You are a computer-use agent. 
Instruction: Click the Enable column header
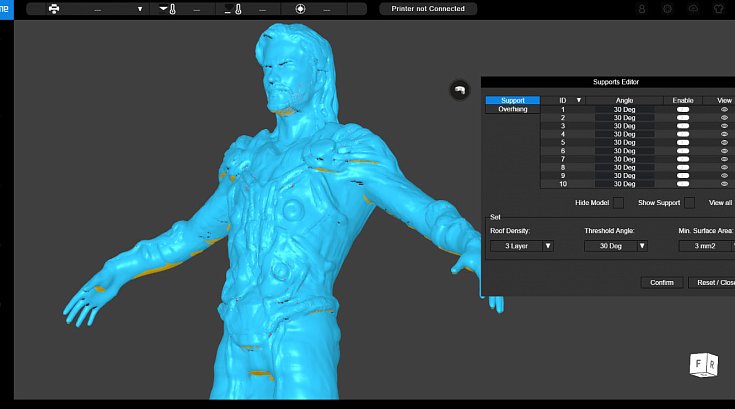tap(682, 100)
